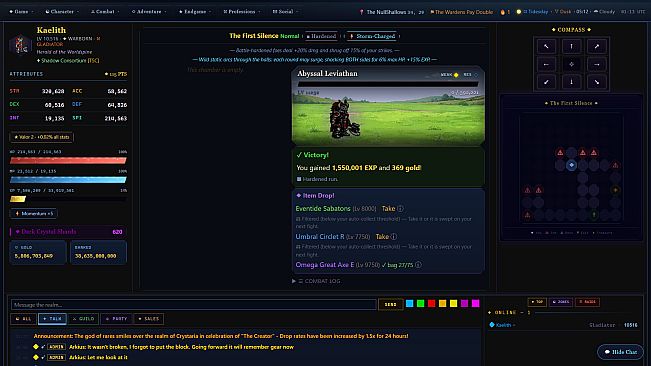The height and width of the screenshot is (366, 651).
Task: Switch chat to the Sales tab
Action: (149, 319)
